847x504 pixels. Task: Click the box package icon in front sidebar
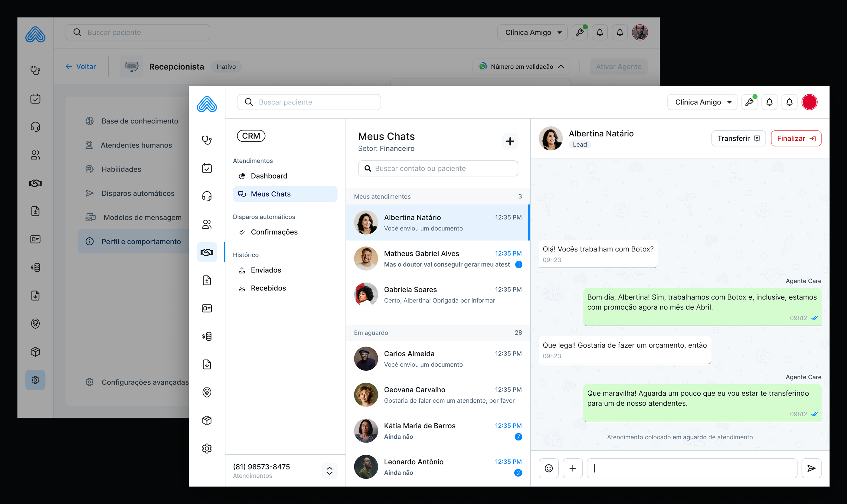click(207, 421)
